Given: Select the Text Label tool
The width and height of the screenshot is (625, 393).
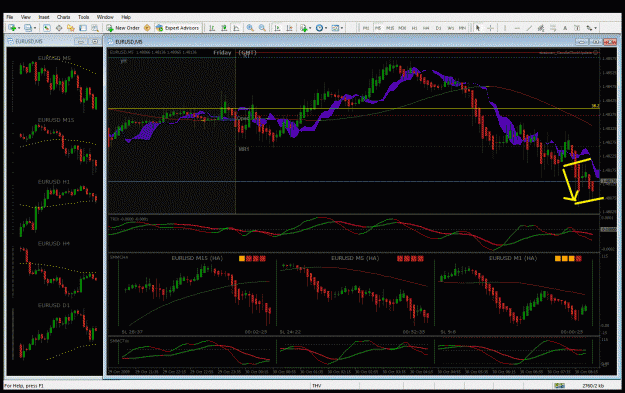Looking at the screenshot, I should tap(577, 28).
